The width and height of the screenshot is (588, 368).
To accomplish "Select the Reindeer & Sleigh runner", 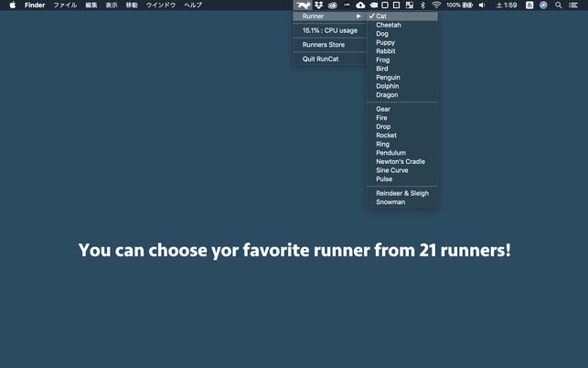I will tap(402, 193).
